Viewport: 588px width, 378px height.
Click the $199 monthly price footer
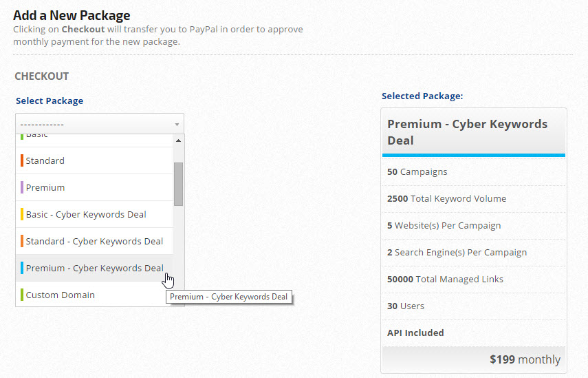click(473, 359)
